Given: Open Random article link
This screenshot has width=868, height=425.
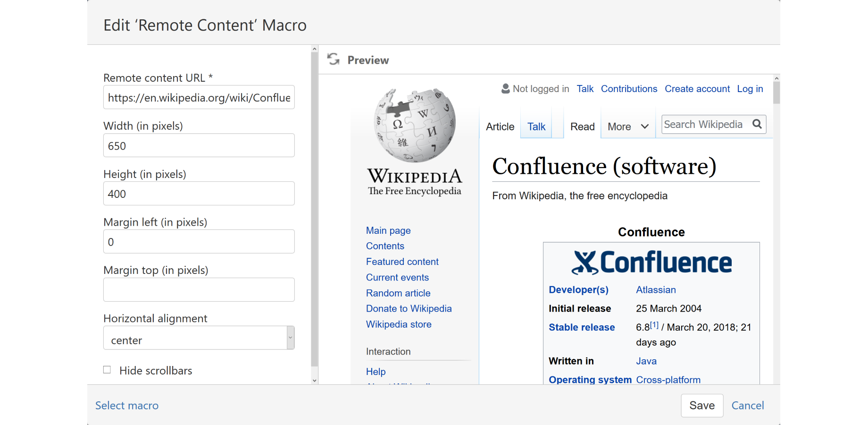Looking at the screenshot, I should coord(398,293).
